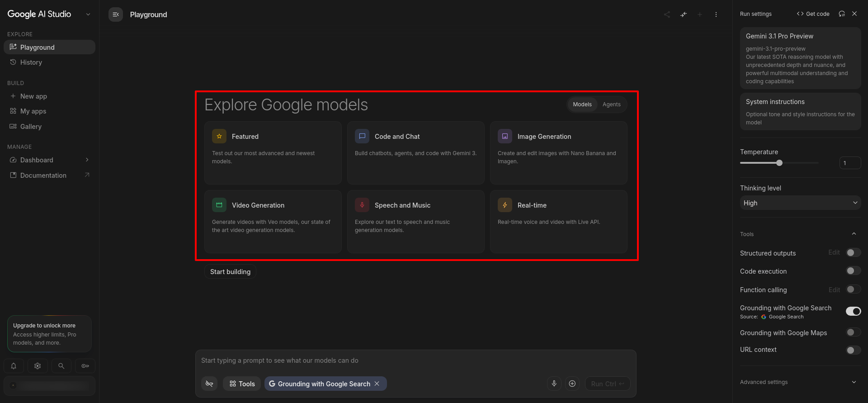The image size is (868, 403).
Task: Click Edit next to Function calling
Action: click(x=834, y=289)
